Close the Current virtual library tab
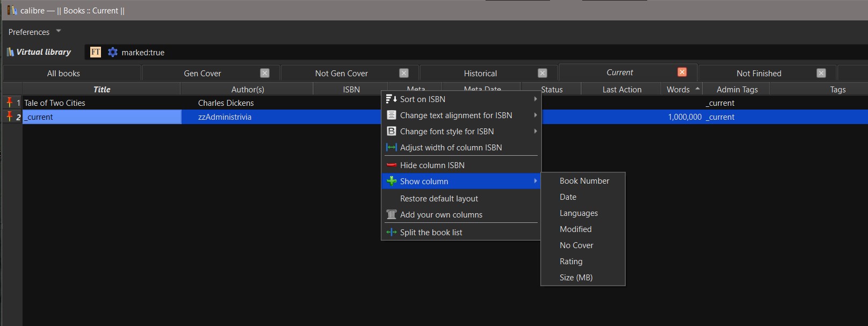 tap(682, 72)
